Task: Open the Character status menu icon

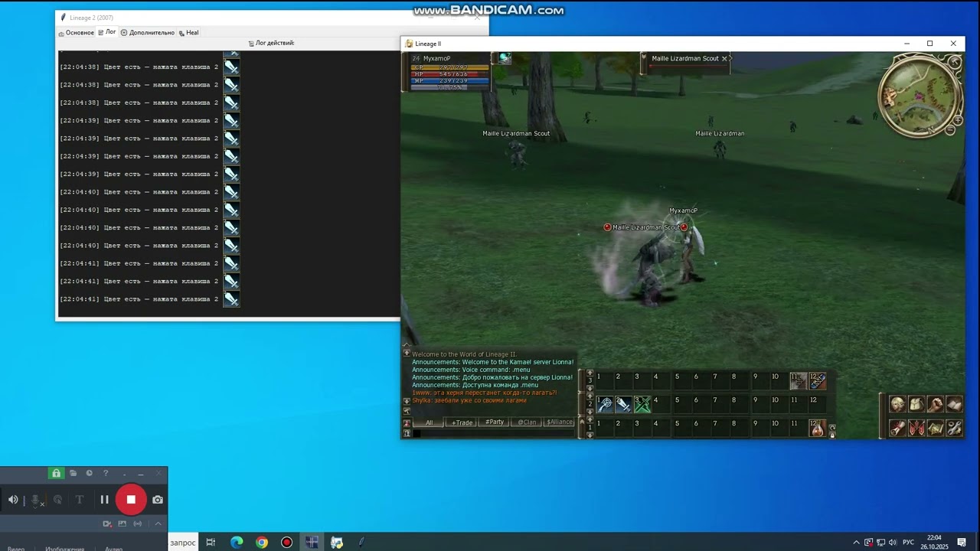Action: [897, 404]
